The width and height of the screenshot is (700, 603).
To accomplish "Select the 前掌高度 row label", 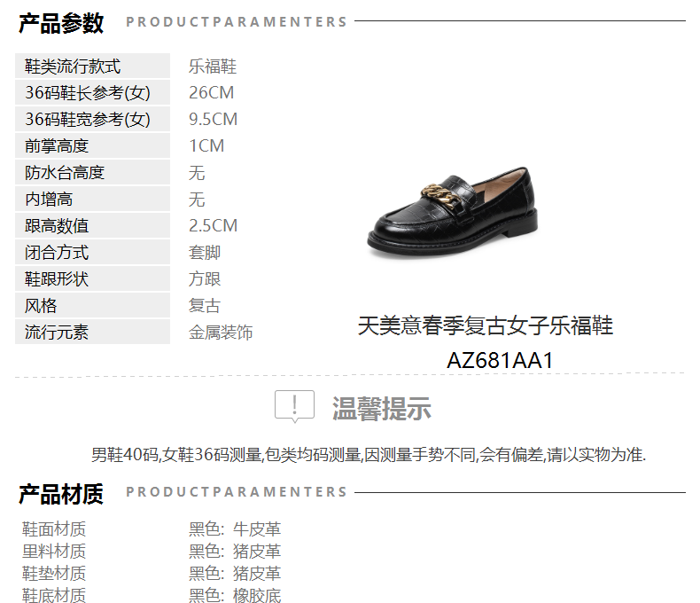I will tap(57, 146).
